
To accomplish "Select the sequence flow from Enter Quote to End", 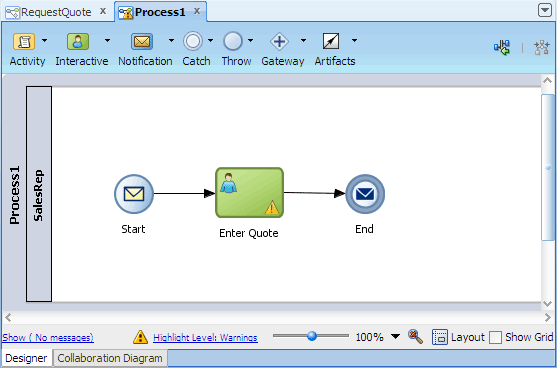I will point(314,193).
